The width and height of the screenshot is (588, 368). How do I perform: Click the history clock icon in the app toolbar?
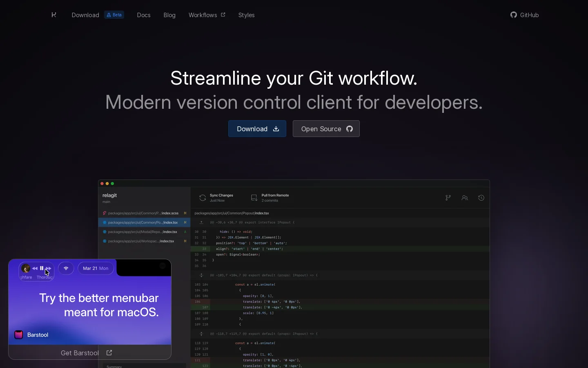(x=481, y=198)
